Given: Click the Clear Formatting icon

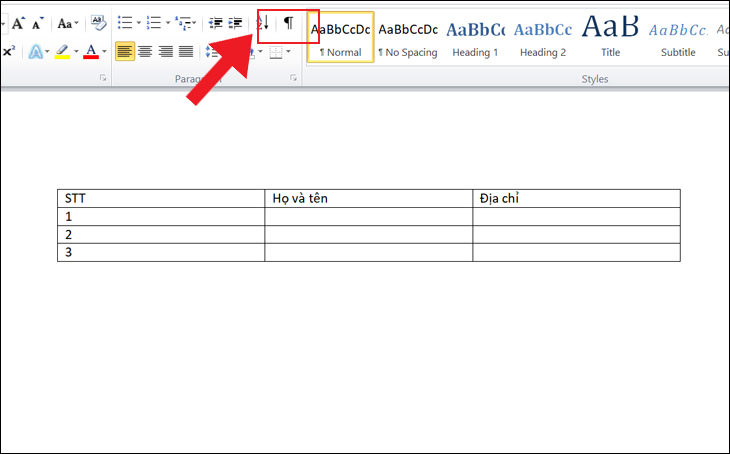Looking at the screenshot, I should tap(98, 23).
